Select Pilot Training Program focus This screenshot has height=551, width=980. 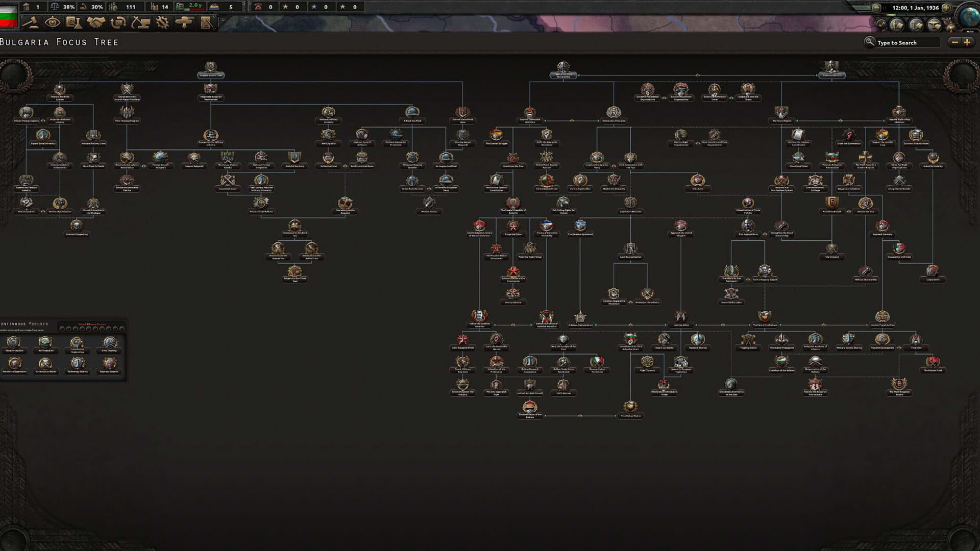click(127, 115)
